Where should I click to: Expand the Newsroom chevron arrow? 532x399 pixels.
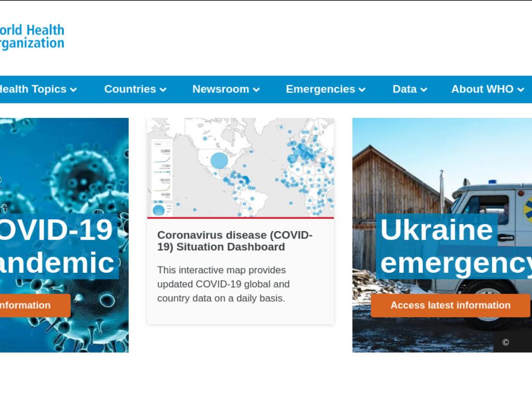click(x=257, y=89)
